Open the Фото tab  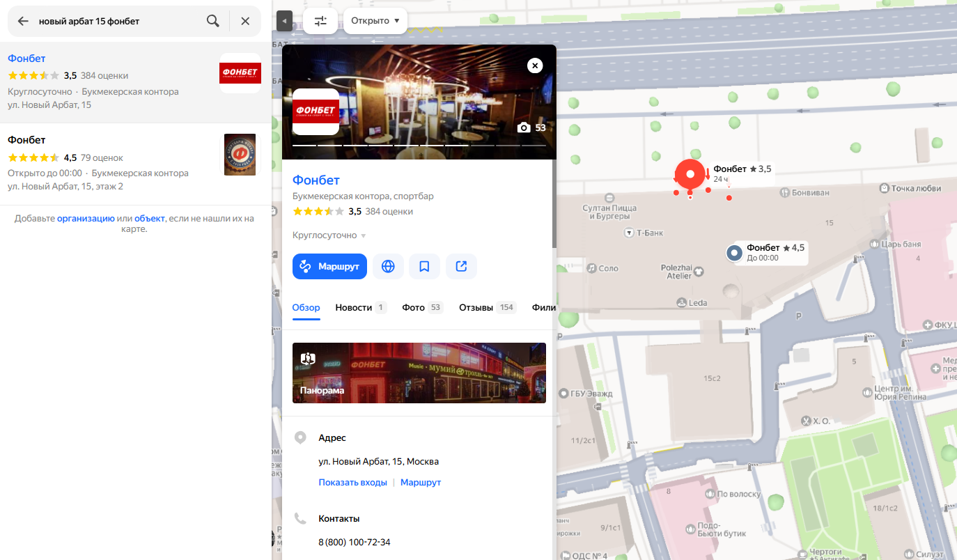[423, 307]
